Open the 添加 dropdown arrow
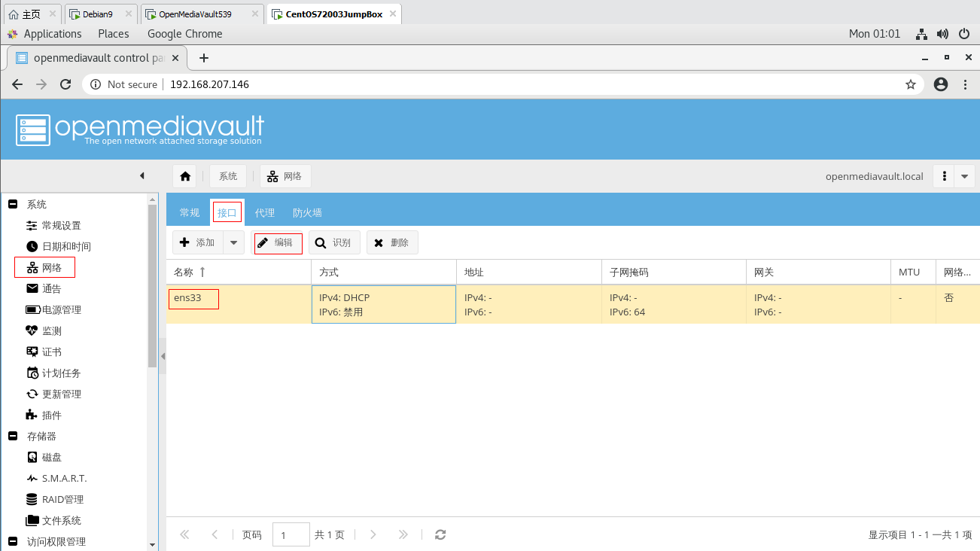The height and width of the screenshot is (551, 980). [233, 242]
